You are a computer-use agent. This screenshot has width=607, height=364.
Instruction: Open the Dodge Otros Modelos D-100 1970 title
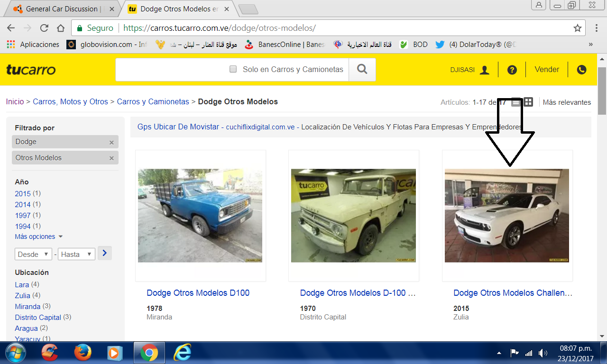(x=358, y=293)
